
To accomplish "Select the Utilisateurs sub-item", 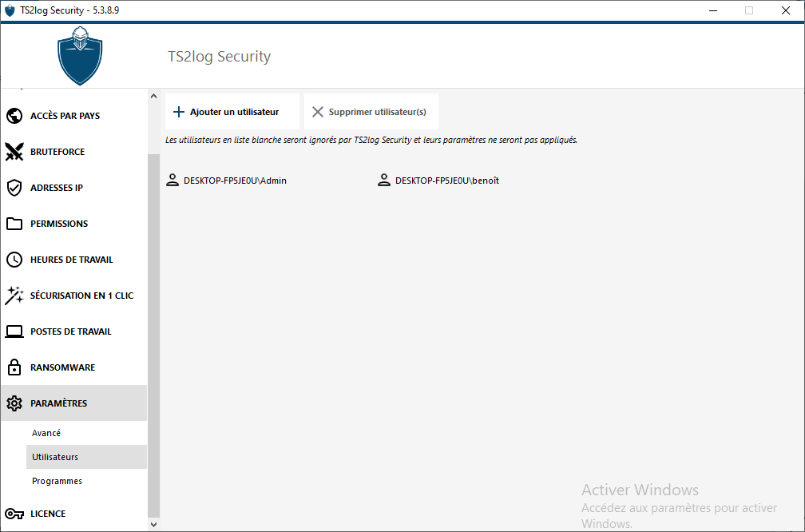I will [86, 457].
